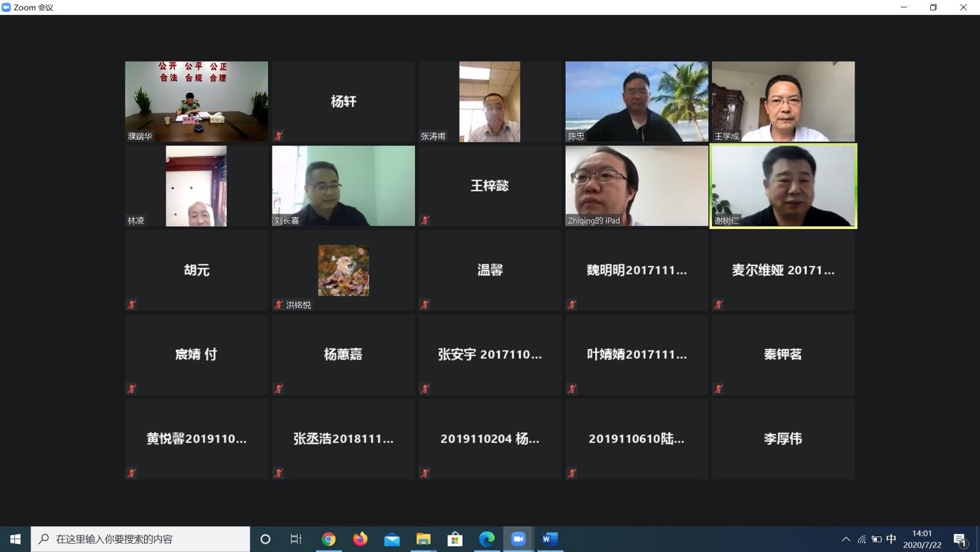The height and width of the screenshot is (552, 980).
Task: Select the 濮端华 video tile
Action: 196,101
